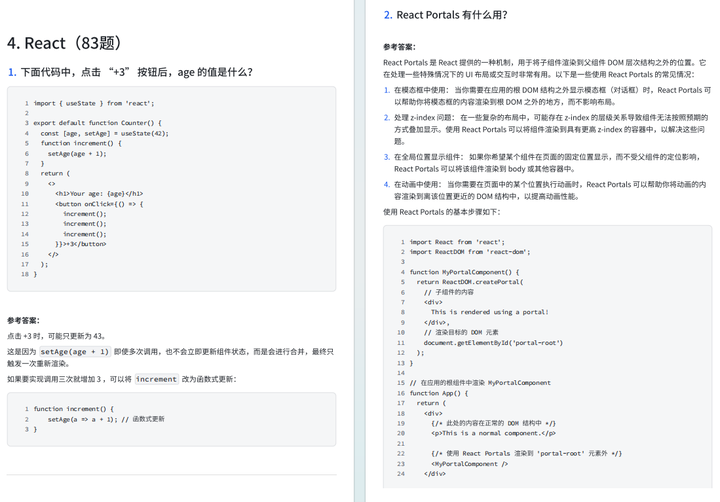Click comment "// 在应用的根组件中渲染 MyPortalComponent"
Viewport: 720px width, 502px height.
[480, 383]
